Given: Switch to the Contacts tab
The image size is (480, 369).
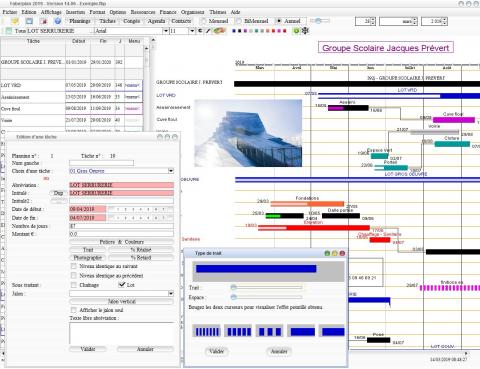Looking at the screenshot, I should (x=181, y=21).
